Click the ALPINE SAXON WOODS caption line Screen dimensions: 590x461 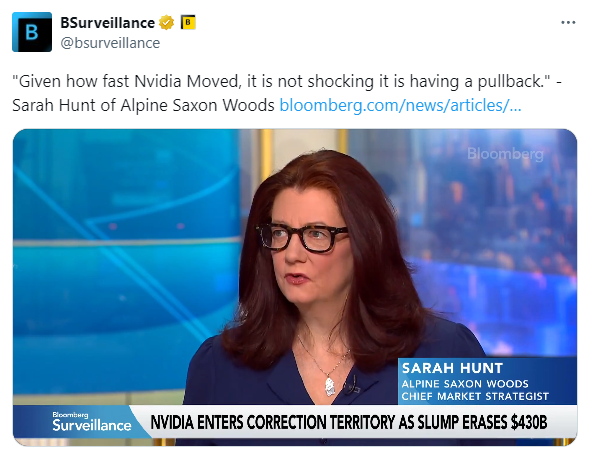(465, 384)
